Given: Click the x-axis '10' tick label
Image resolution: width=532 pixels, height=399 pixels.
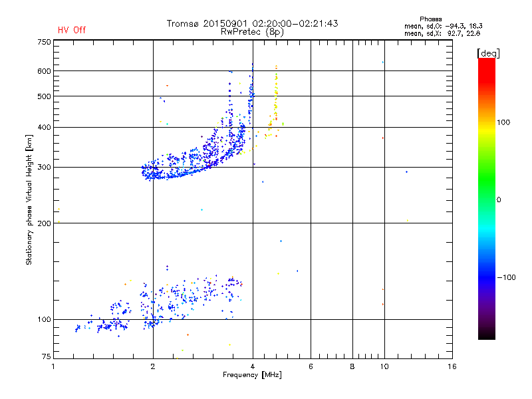Looking at the screenshot, I should (384, 366).
